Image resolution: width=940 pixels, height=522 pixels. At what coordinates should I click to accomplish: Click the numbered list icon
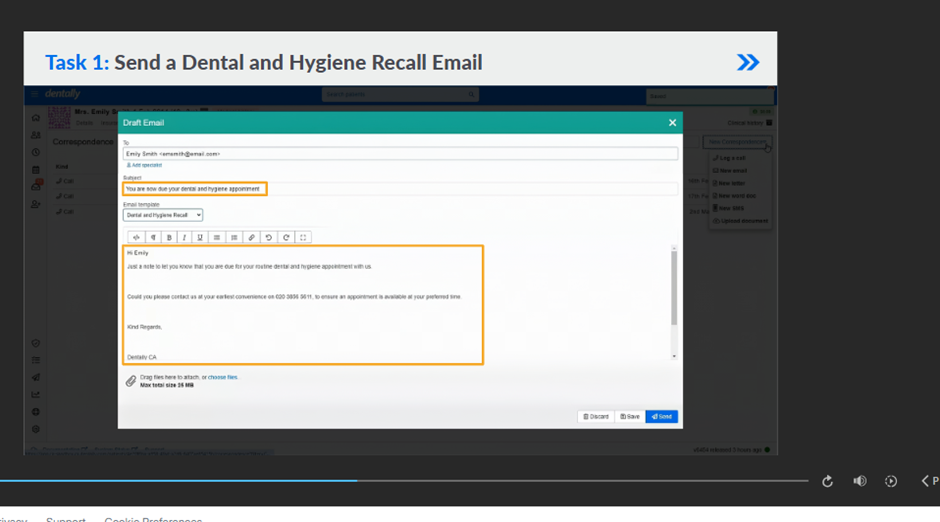(234, 238)
